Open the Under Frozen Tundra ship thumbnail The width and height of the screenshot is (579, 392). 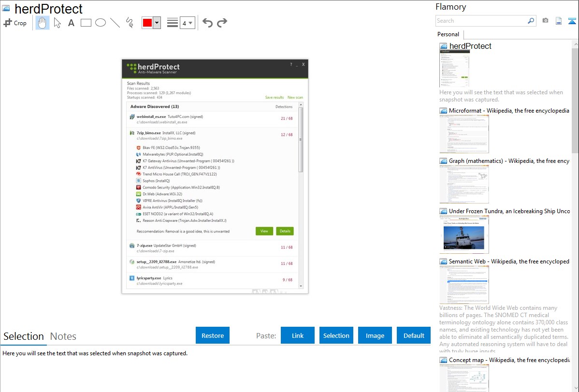464,234
